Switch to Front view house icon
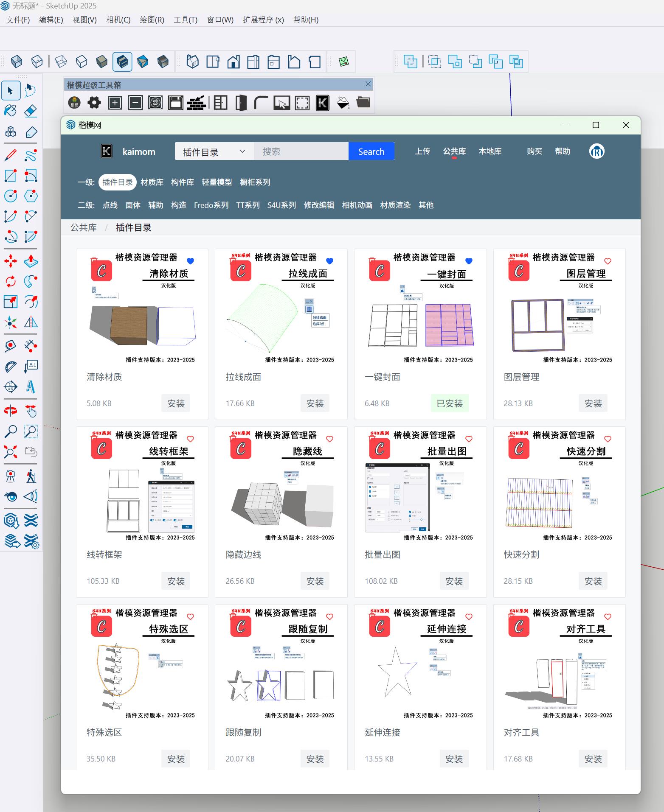664x812 pixels. pos(233,62)
